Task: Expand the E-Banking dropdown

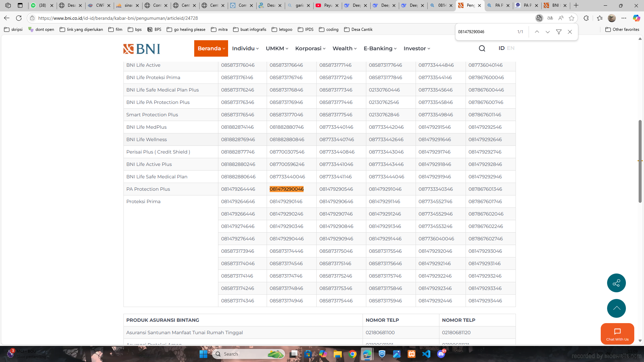Action: [380, 49]
